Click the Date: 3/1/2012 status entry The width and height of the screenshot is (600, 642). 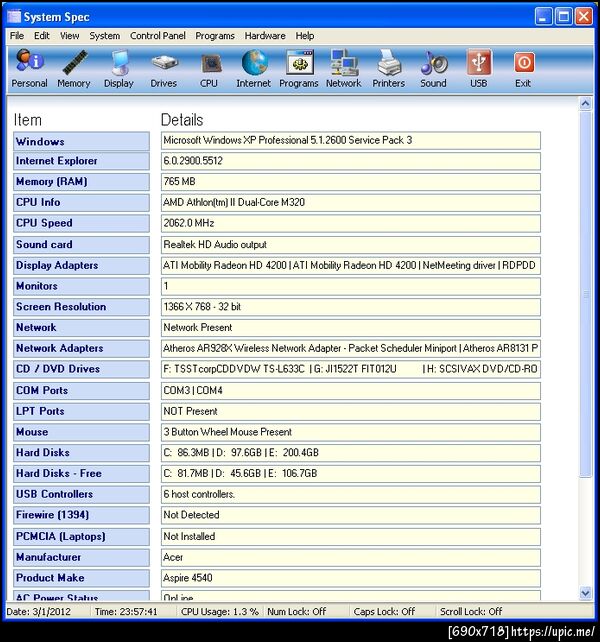38,612
